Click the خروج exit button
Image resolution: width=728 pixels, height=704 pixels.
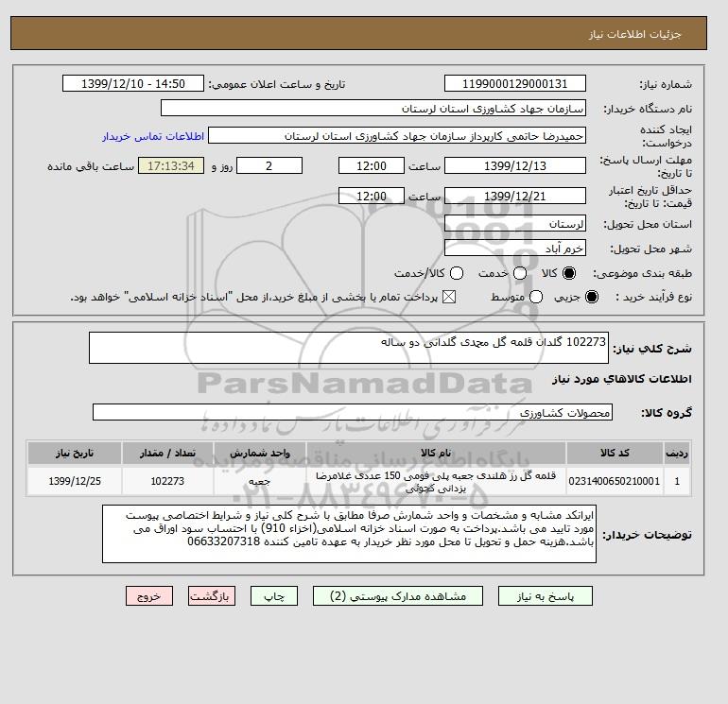pyautogui.click(x=149, y=596)
